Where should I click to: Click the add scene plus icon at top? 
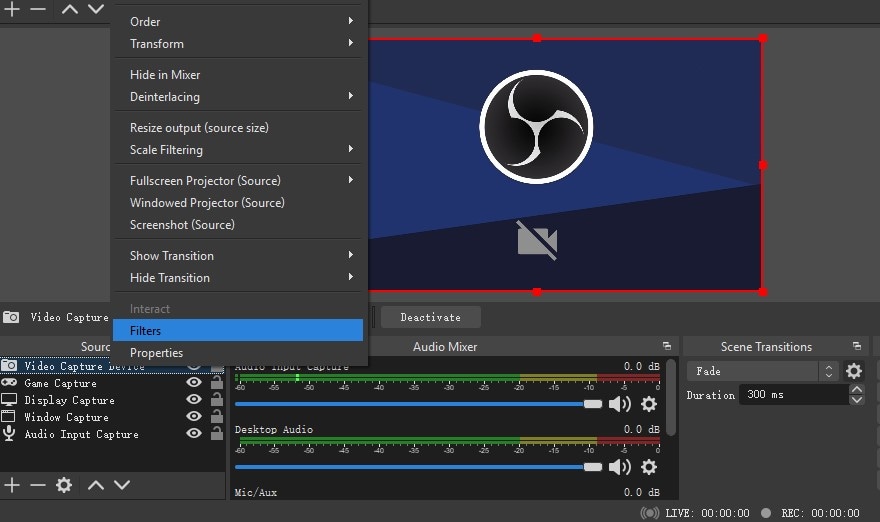[12, 9]
